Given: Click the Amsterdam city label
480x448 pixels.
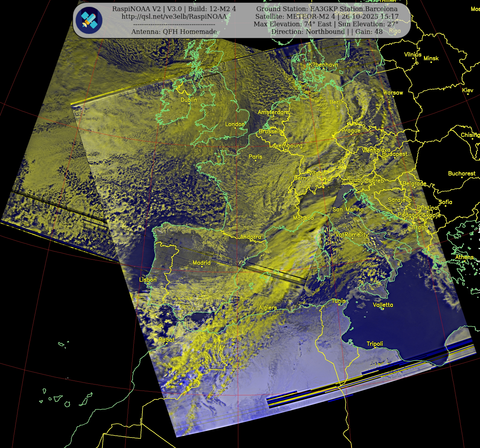Looking at the screenshot, I should [x=273, y=112].
